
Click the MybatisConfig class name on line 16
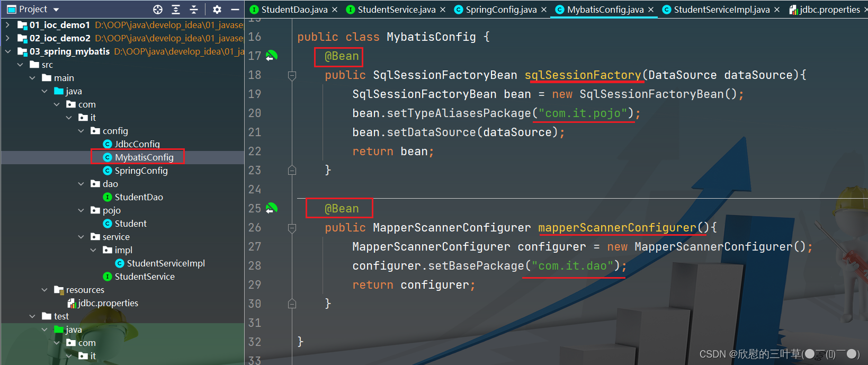pos(431,37)
